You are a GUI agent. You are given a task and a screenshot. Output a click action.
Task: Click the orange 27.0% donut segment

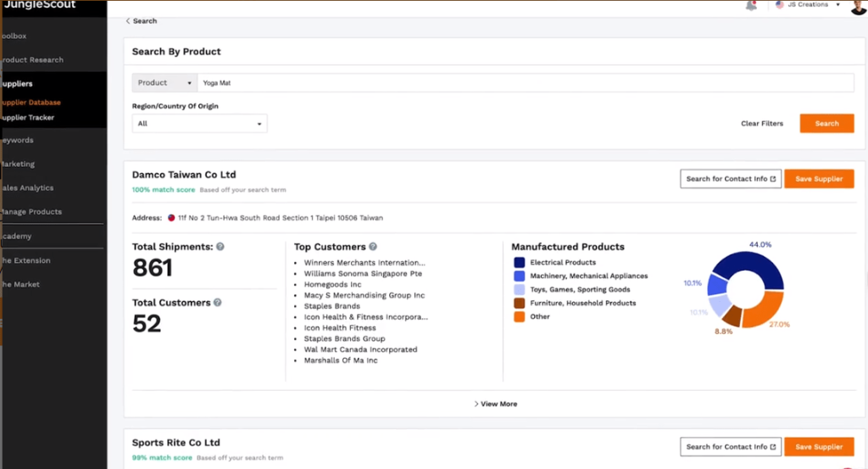[x=765, y=310]
